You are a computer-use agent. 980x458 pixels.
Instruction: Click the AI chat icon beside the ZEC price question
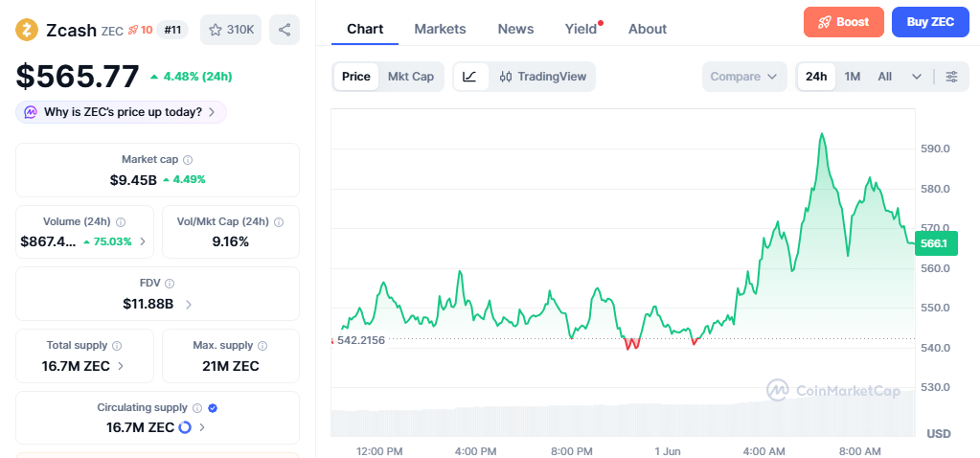coord(31,112)
